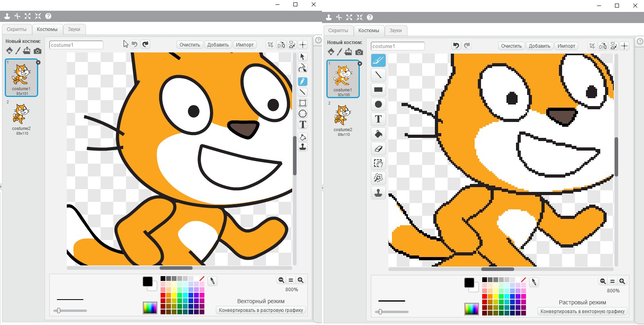Choose the Eraser tool in right editor
This screenshot has width=644, height=325.
(x=378, y=149)
